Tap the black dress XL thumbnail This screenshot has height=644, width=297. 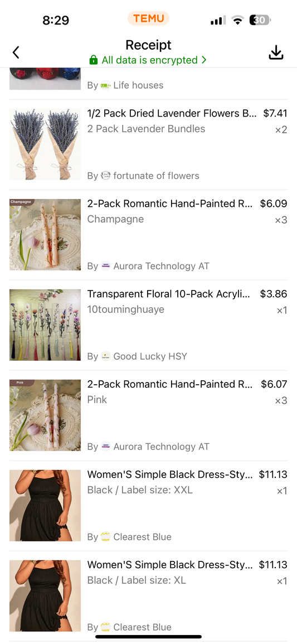[x=45, y=596]
